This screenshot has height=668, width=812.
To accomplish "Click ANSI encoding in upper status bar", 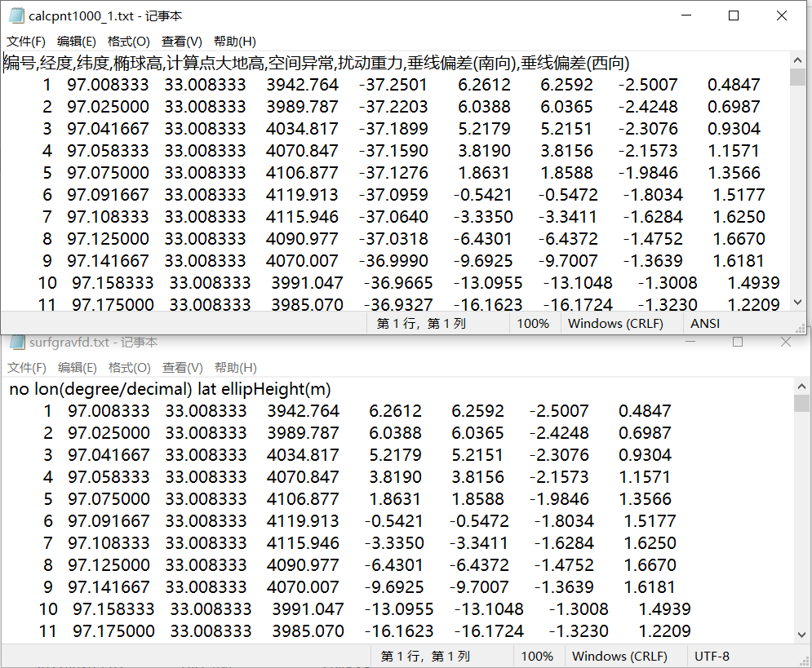I will click(x=705, y=323).
